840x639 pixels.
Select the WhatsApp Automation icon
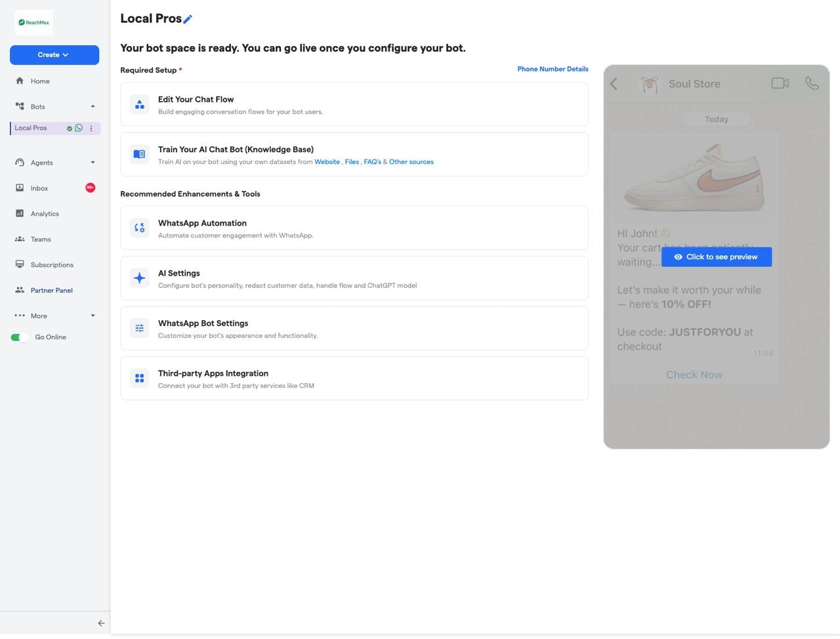pyautogui.click(x=139, y=228)
